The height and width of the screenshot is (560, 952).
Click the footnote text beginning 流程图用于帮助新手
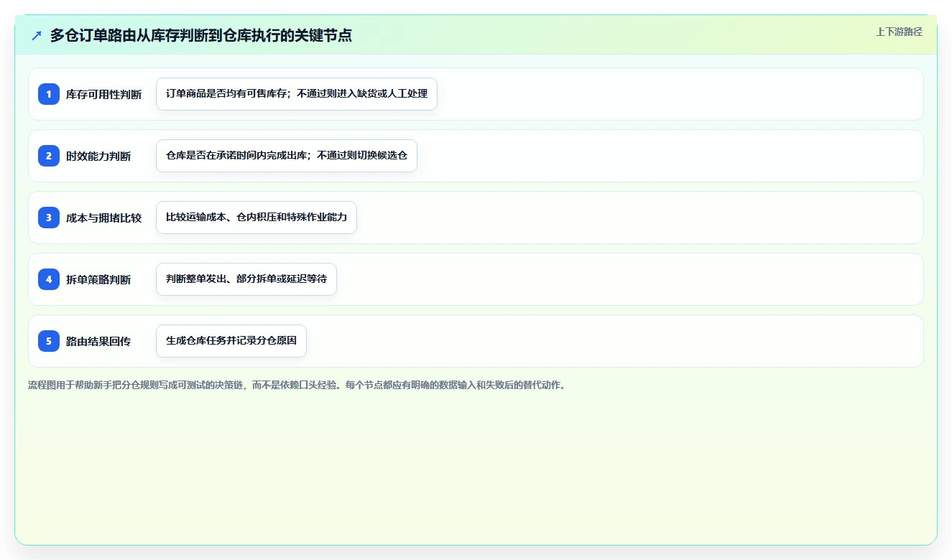[297, 385]
